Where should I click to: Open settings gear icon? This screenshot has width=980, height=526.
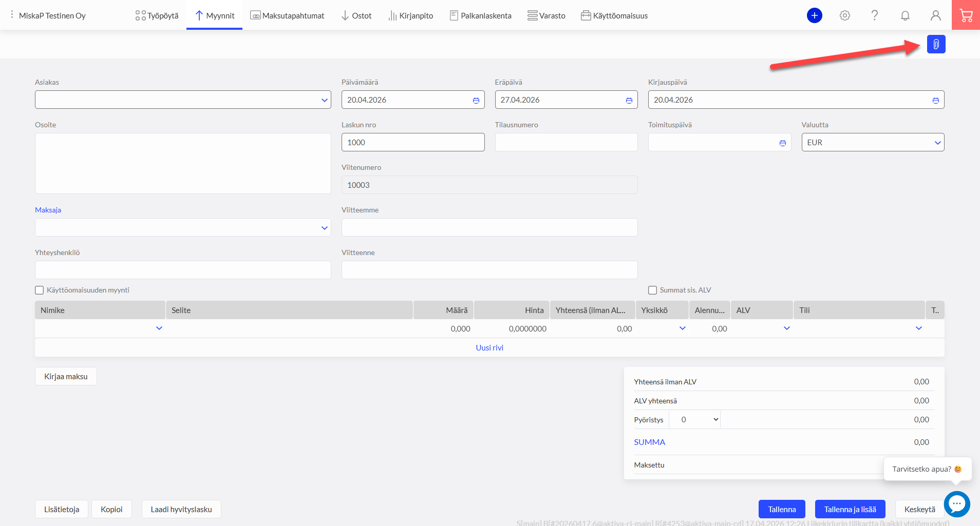coord(844,15)
